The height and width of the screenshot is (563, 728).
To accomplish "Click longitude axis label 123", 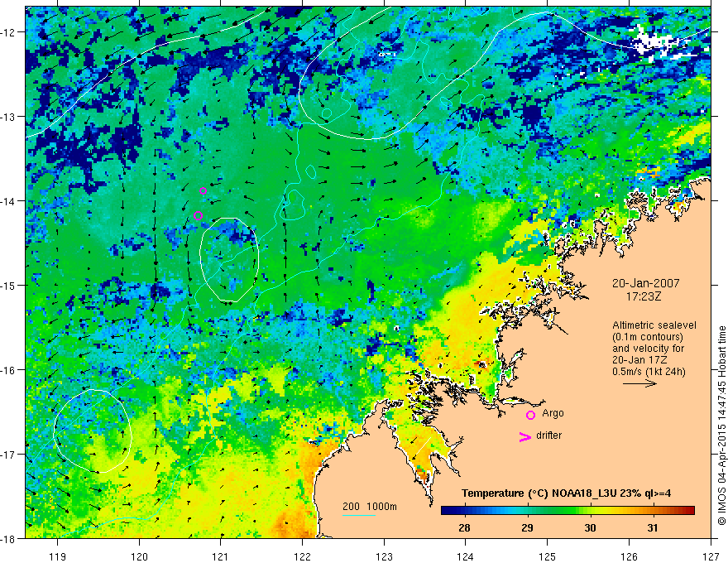I will (384, 556).
